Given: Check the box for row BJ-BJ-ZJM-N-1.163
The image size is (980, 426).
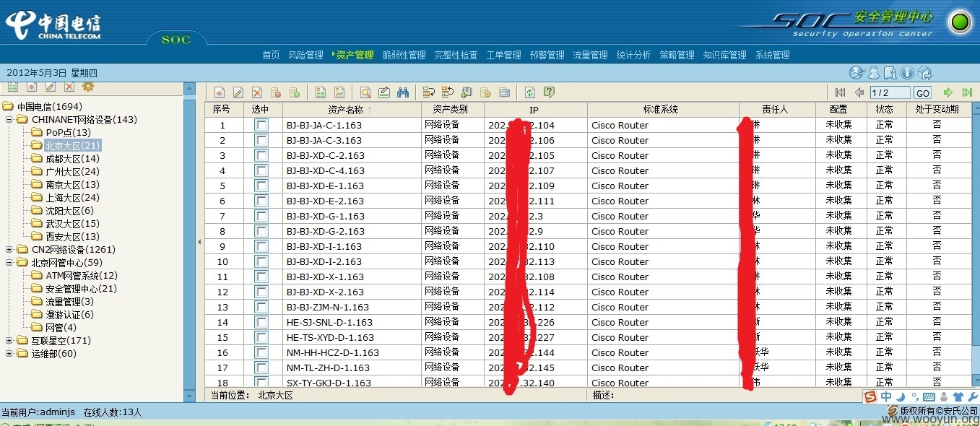Looking at the screenshot, I should 261,307.
